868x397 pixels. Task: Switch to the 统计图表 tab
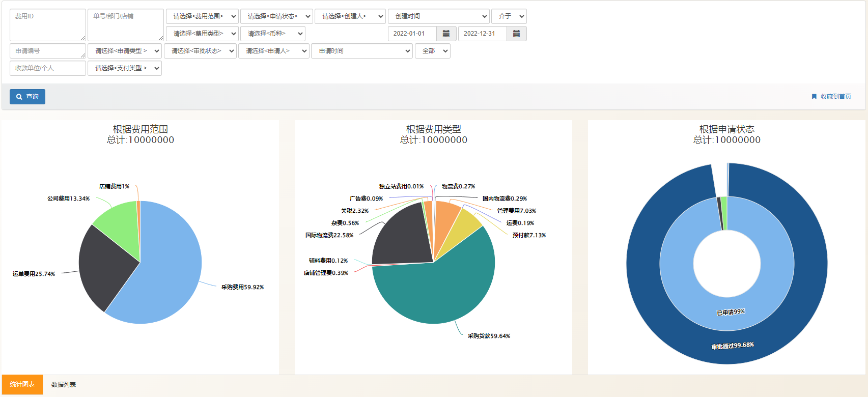22,384
